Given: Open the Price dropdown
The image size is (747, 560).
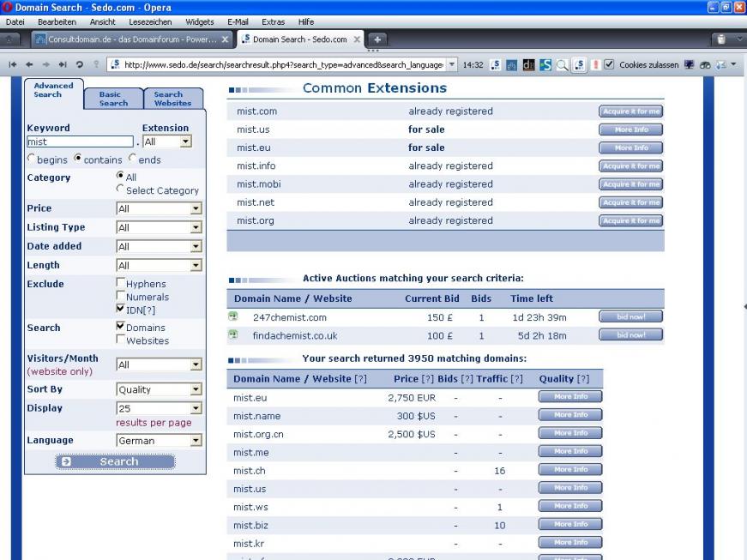Looking at the screenshot, I should pyautogui.click(x=160, y=208).
